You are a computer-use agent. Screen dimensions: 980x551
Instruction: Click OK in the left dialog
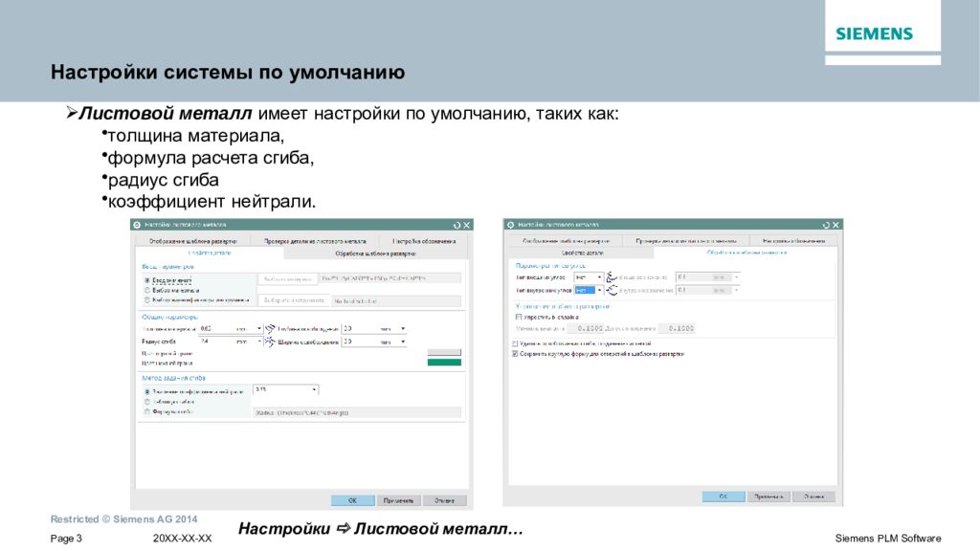352,500
